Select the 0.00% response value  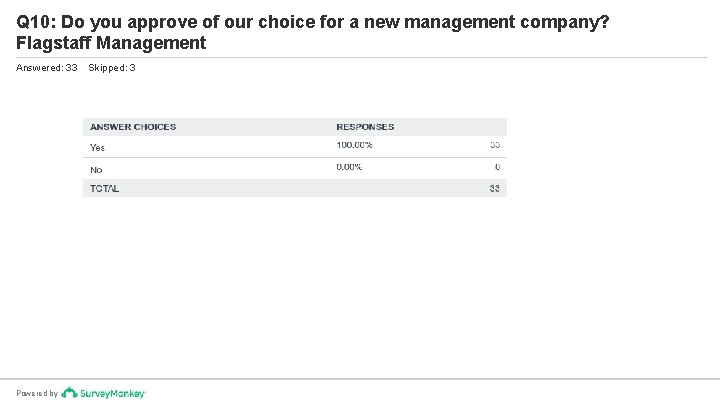[x=349, y=167]
